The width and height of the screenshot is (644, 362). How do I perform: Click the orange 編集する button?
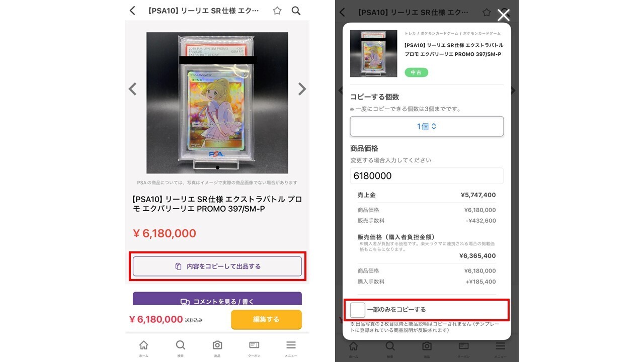[266, 319]
